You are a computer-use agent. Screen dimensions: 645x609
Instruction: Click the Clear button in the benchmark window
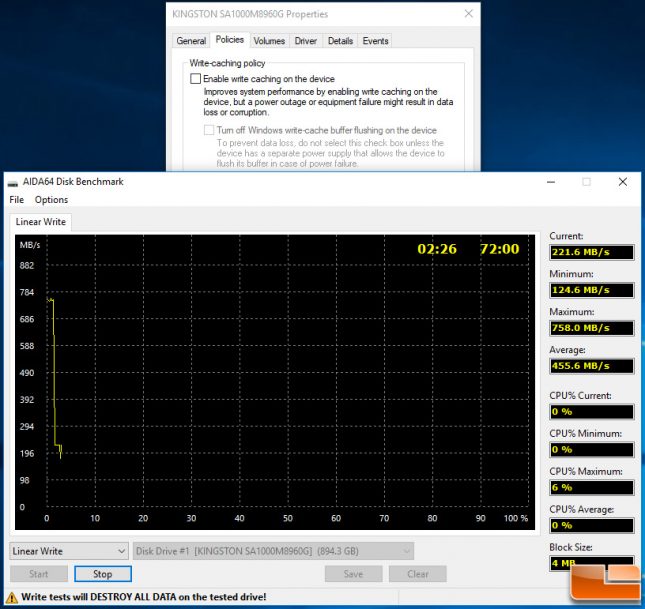click(418, 574)
